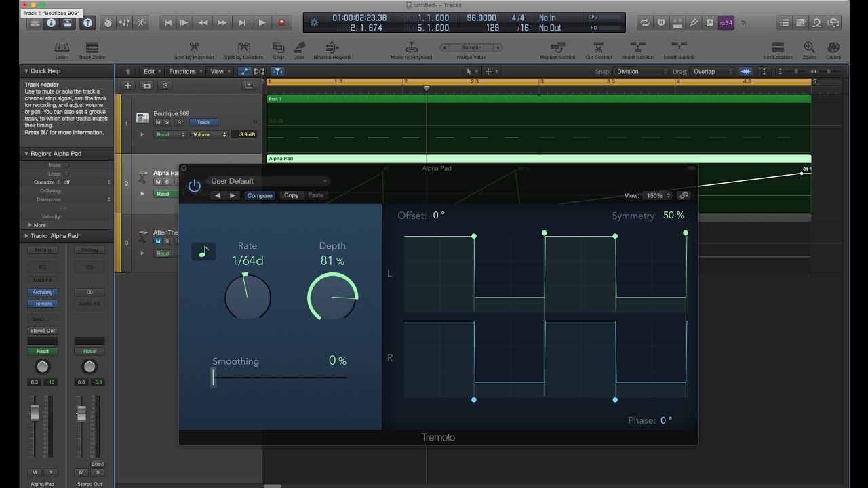Click the Join toolbar icon
The width and height of the screenshot is (868, 488).
(299, 47)
